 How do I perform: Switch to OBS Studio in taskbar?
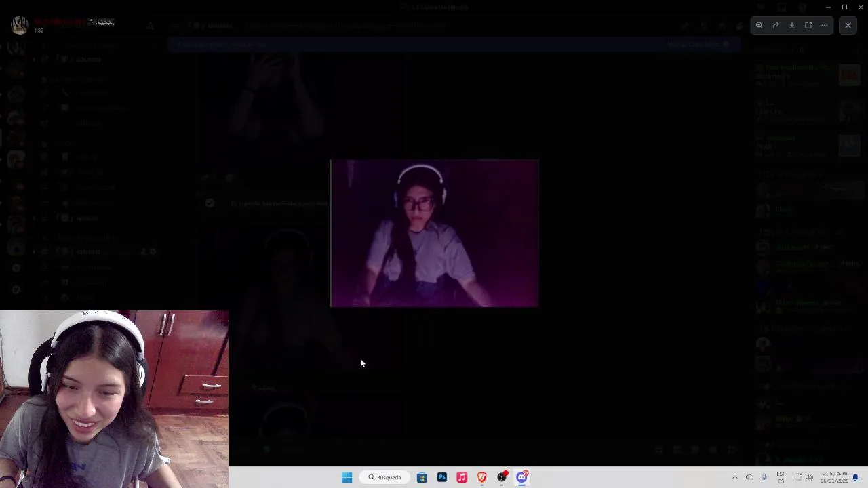tap(502, 477)
